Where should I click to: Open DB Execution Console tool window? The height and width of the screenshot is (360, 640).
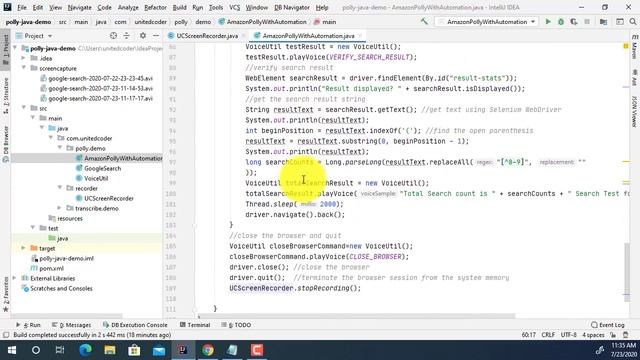point(135,325)
